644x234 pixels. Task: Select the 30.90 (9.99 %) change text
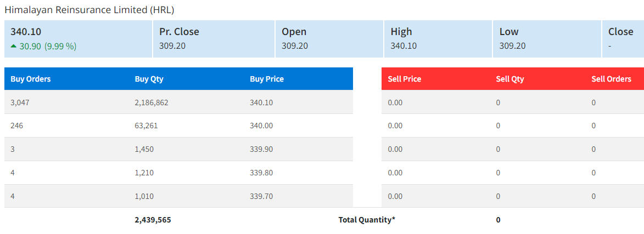[48, 46]
